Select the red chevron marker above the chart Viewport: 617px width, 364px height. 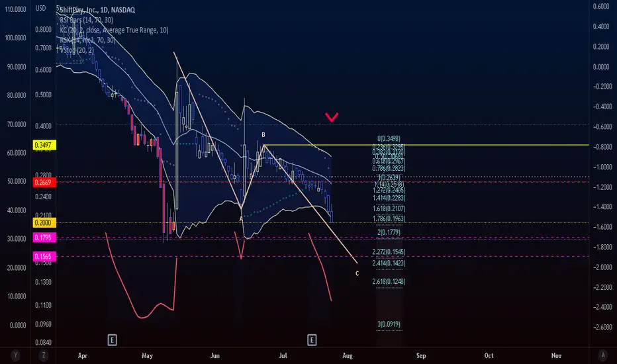332,117
